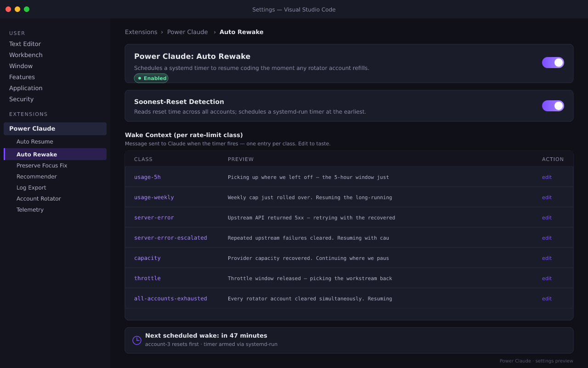
Task: Click the Soonest-Reset Detection heading
Action: tap(179, 102)
